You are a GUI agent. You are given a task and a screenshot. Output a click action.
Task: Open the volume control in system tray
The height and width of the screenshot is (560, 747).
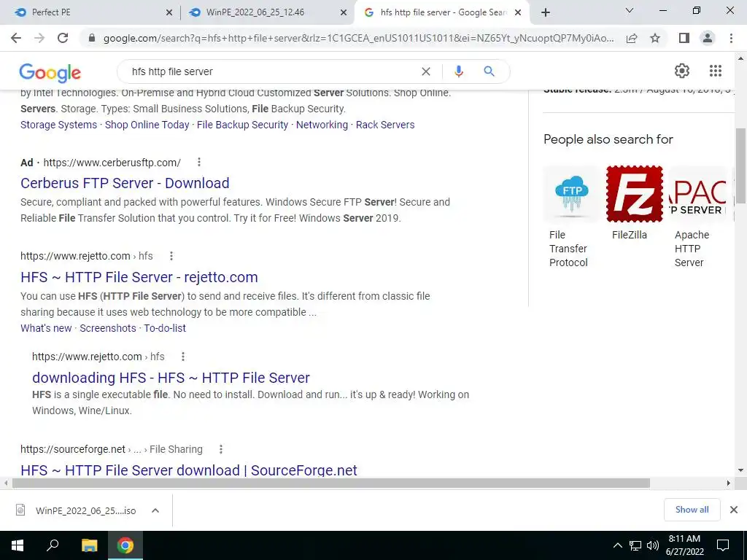click(x=652, y=545)
